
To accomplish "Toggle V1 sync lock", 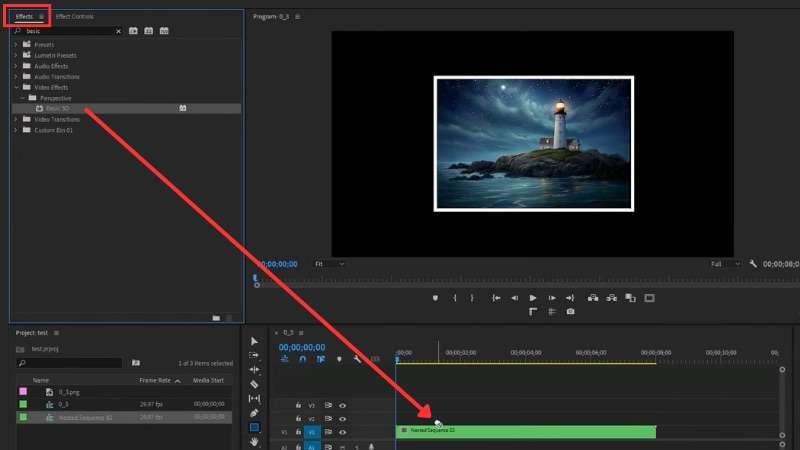I will pyautogui.click(x=328, y=432).
